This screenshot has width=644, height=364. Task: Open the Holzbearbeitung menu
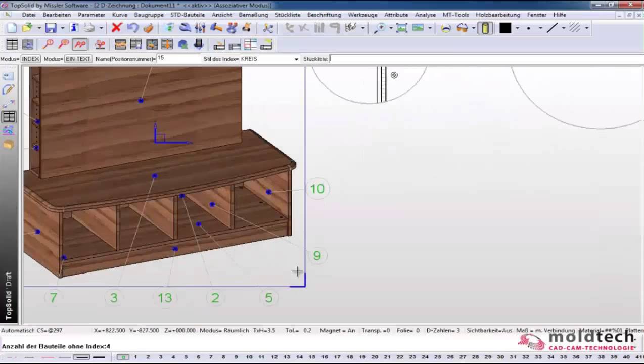498,15
